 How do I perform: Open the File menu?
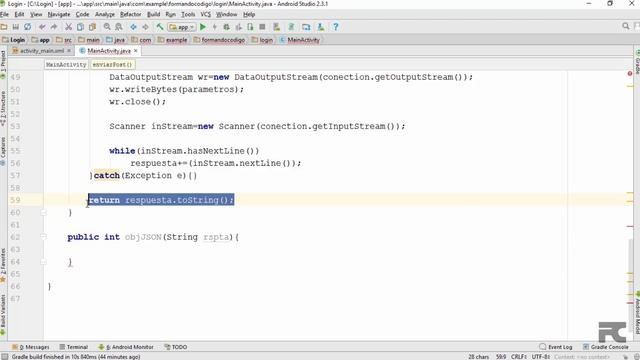coord(4,14)
